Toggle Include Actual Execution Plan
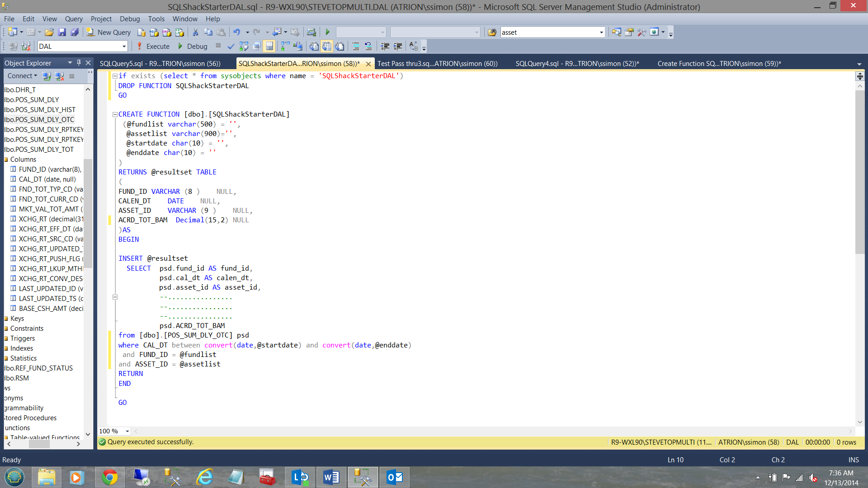Viewport: 868px width, 488px height. pyautogui.click(x=285, y=46)
